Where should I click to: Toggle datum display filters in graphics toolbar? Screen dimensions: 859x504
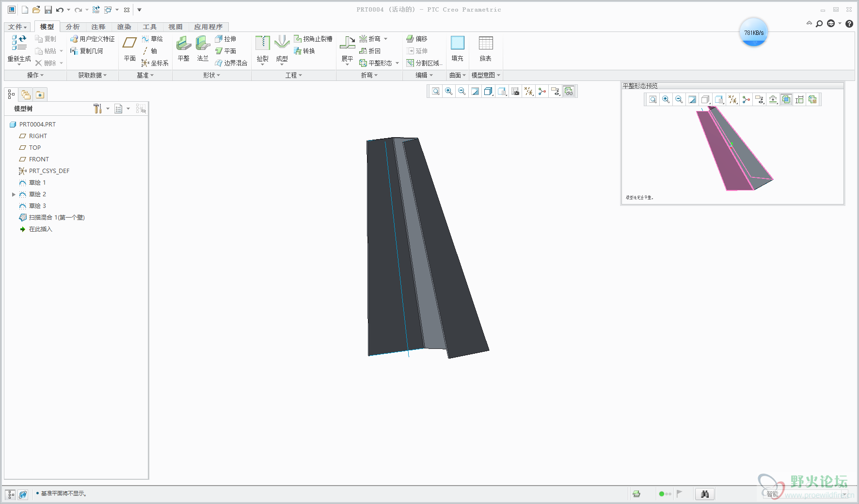pyautogui.click(x=529, y=91)
